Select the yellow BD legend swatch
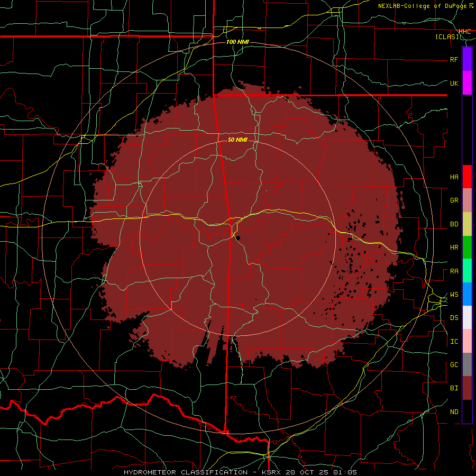This screenshot has height=476, width=476. pos(467,224)
